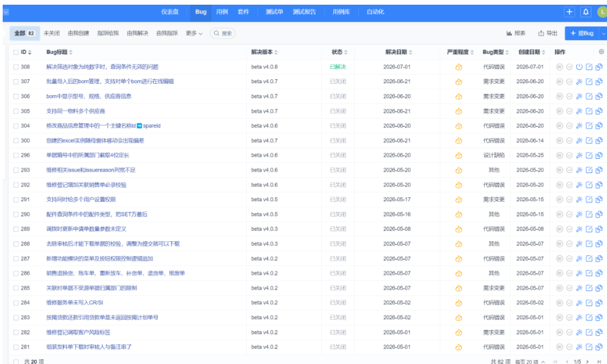Check the checkbox for bug 306
The height and width of the screenshot is (364, 607).
16,97
